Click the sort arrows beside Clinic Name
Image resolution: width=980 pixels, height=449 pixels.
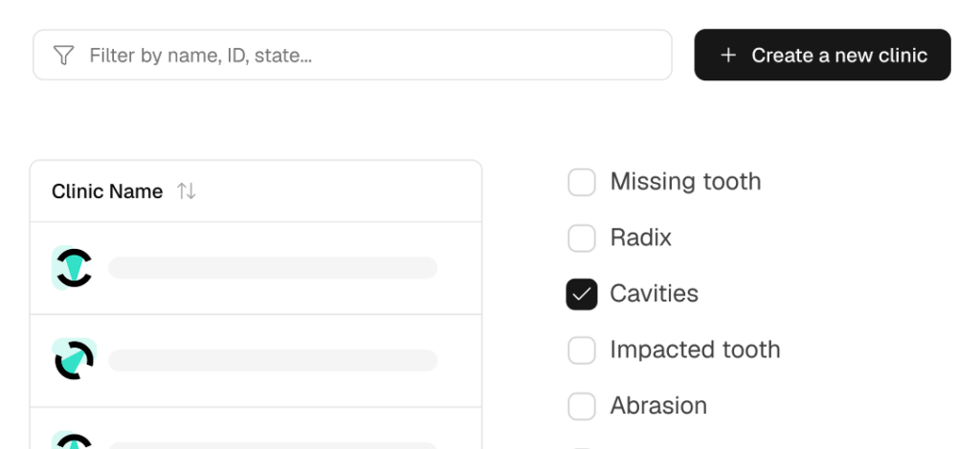(x=187, y=191)
